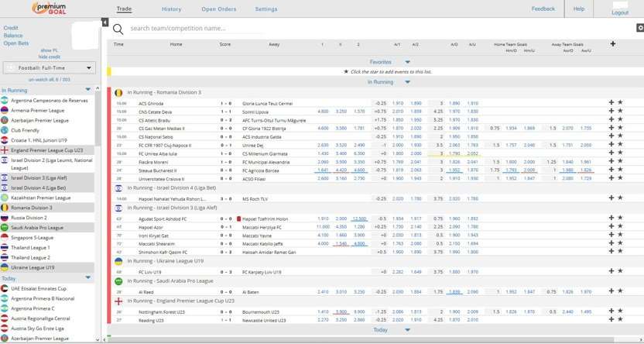Open the History tab
The image size is (644, 344).
coord(171,9)
